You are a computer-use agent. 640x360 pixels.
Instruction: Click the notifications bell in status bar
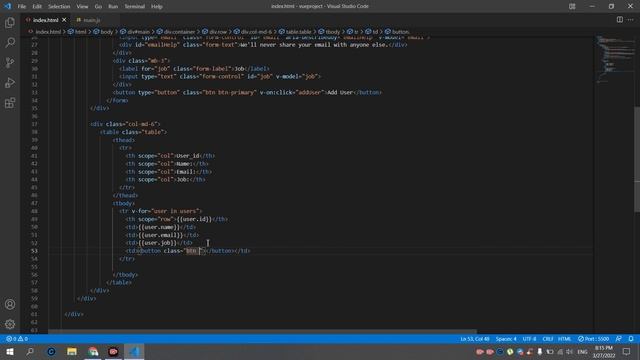point(631,339)
